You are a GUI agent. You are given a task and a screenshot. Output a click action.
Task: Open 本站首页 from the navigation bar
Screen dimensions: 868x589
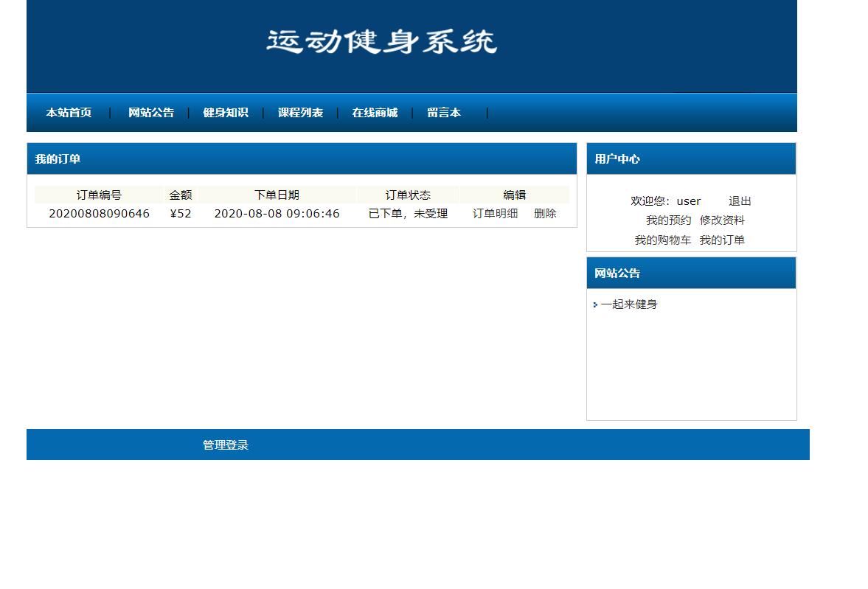click(68, 113)
